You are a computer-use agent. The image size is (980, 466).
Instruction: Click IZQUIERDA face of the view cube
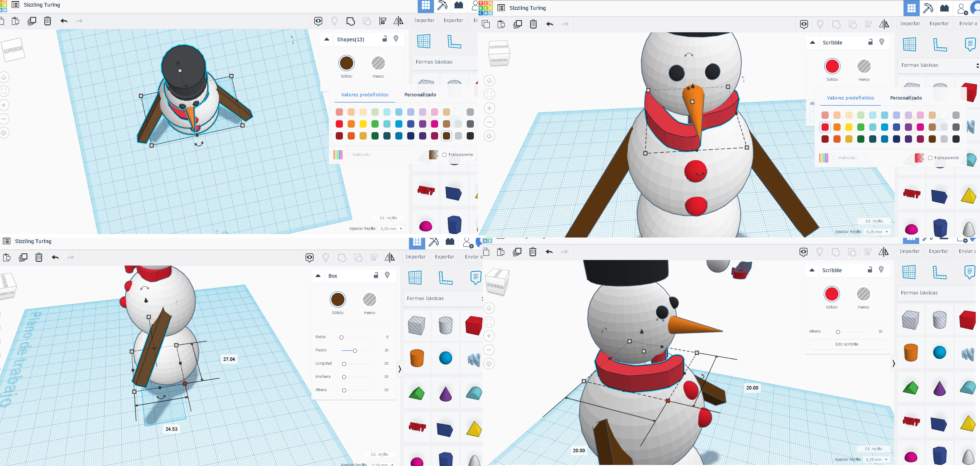tap(495, 286)
